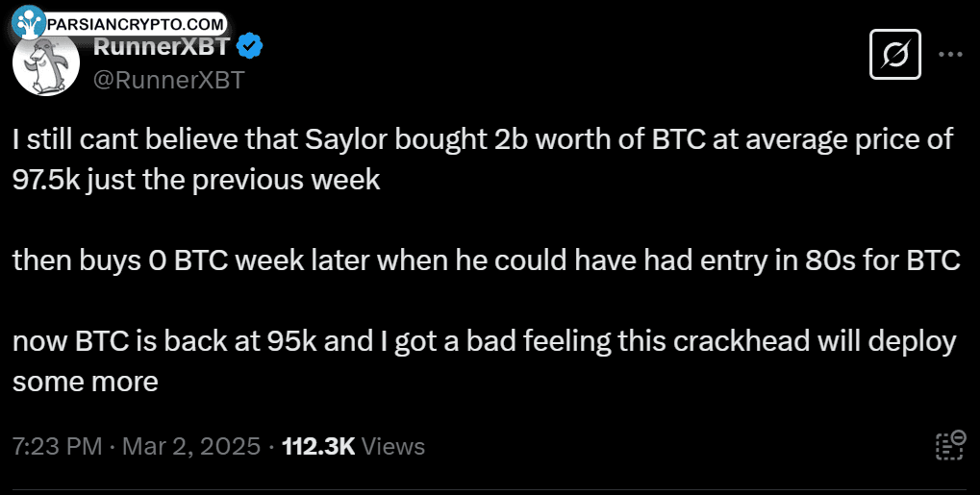Open the reader view icon beside Views
This screenshot has height=495, width=980.
click(x=950, y=446)
